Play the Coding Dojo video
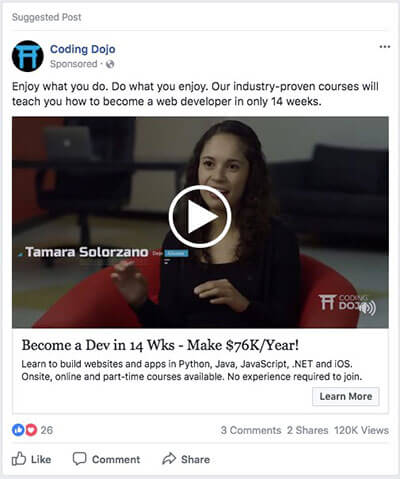Screen dimensions: 400x479 click(x=200, y=217)
